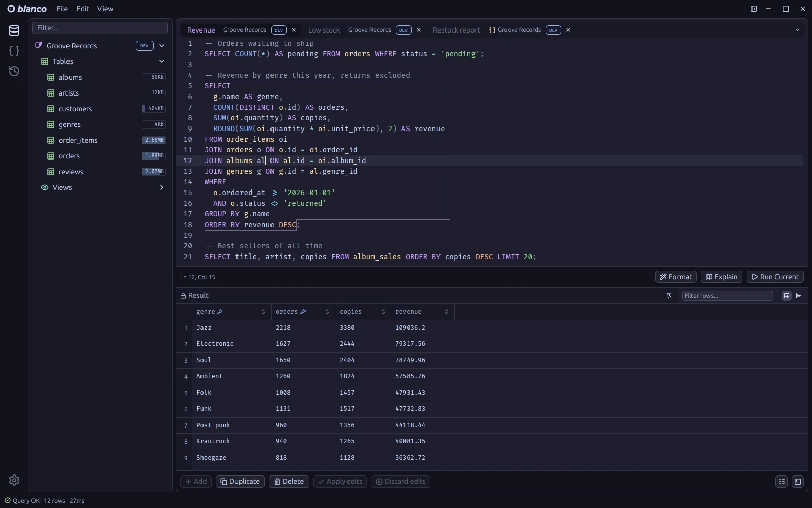Collapse the Tables tree section

coord(162,61)
